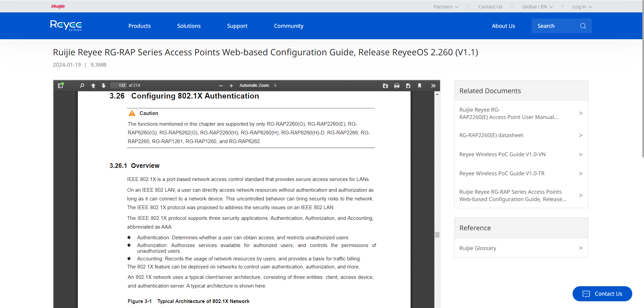Screen dimensions: 644x308
Task: Click the page number field showing 132
Action: [118, 85]
